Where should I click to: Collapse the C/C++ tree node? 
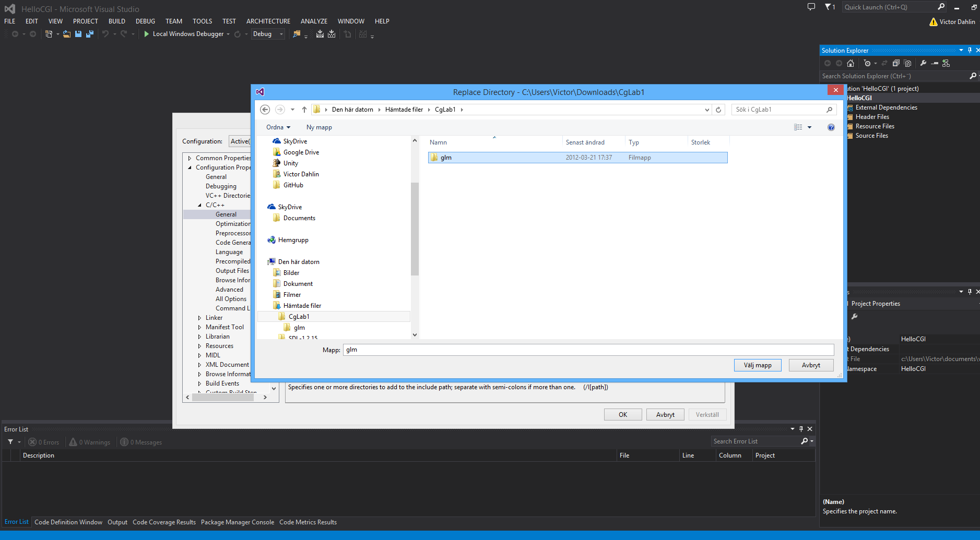(199, 205)
